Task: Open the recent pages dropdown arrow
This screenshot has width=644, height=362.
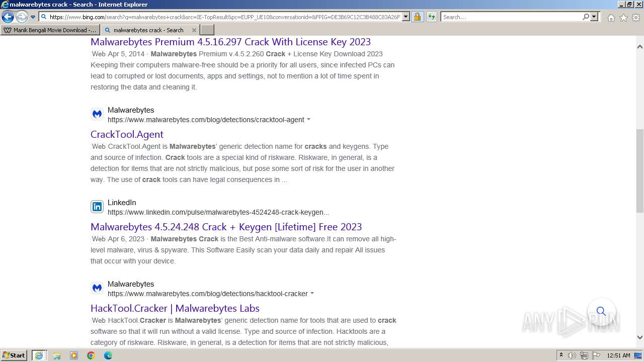Action: tap(33, 17)
